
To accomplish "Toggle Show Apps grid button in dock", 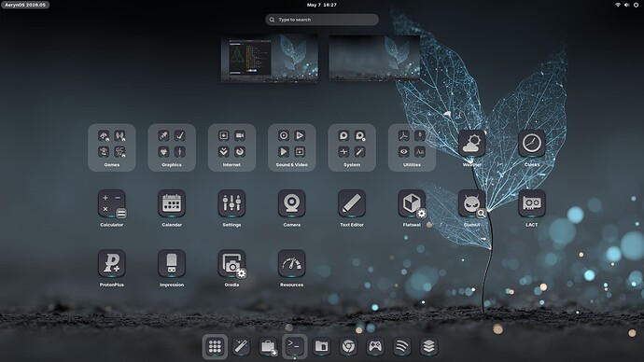I will pyautogui.click(x=215, y=347).
